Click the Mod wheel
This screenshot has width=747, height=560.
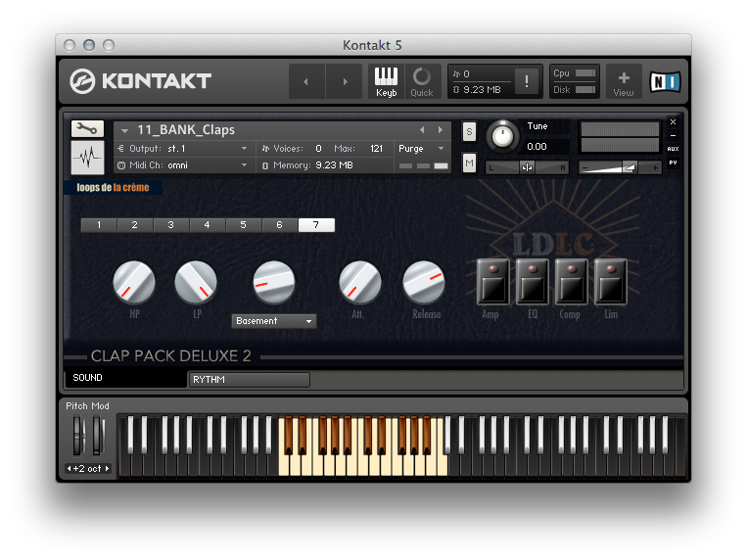click(98, 436)
